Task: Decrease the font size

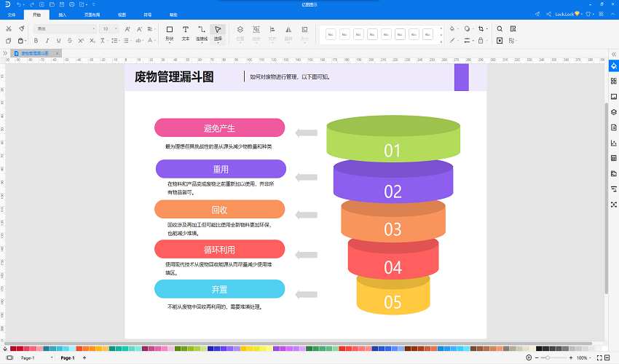Action: [139, 29]
